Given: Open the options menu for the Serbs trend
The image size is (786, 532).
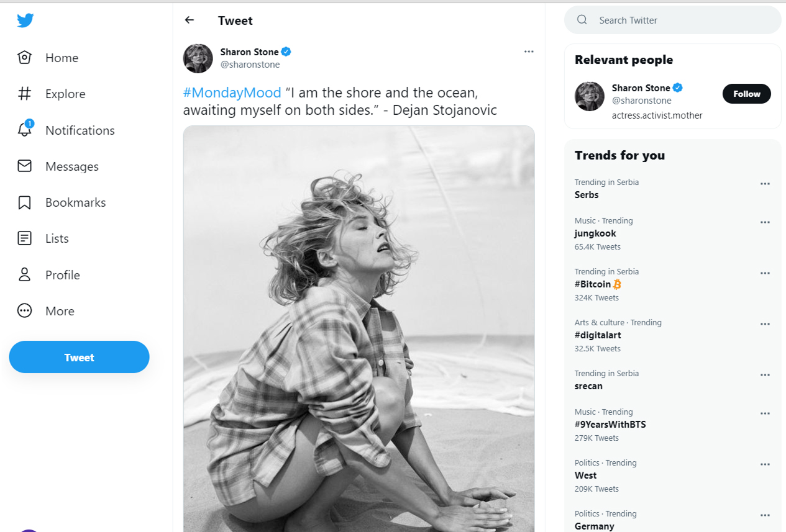Looking at the screenshot, I should pos(765,184).
